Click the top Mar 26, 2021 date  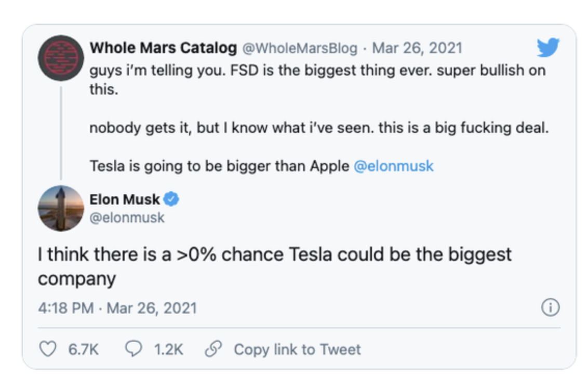point(417,48)
